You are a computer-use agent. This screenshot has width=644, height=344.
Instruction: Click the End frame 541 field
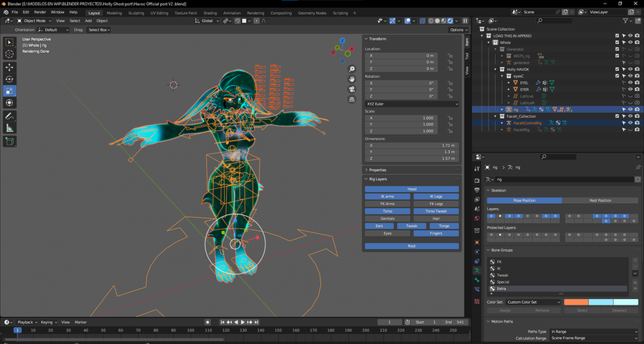tap(455, 323)
